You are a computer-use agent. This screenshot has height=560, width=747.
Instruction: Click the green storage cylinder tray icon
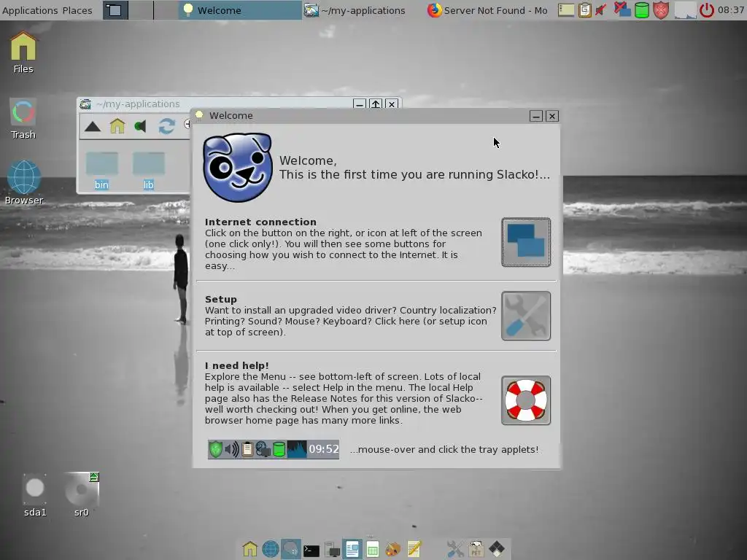click(642, 10)
